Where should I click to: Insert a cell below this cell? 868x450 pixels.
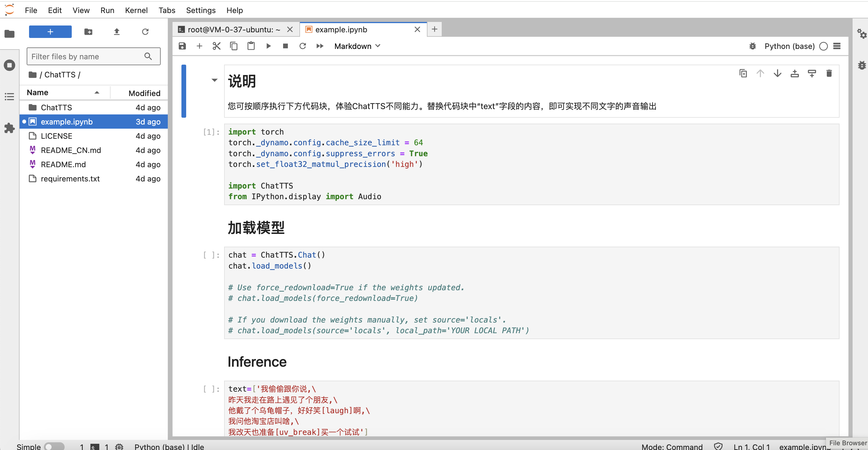point(812,73)
